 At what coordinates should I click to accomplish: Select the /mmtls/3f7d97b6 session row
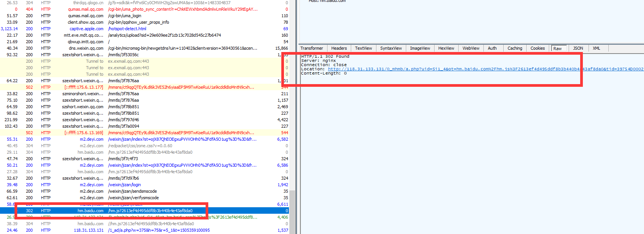coord(144,178)
